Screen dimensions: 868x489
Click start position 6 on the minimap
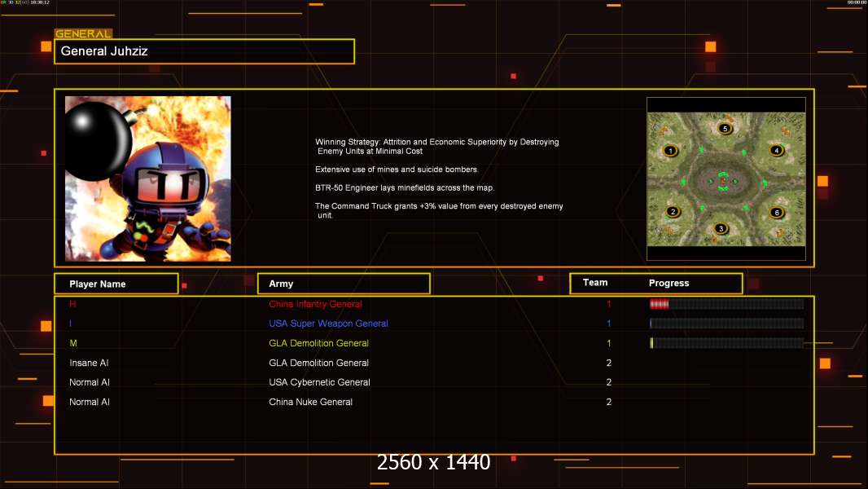click(777, 212)
